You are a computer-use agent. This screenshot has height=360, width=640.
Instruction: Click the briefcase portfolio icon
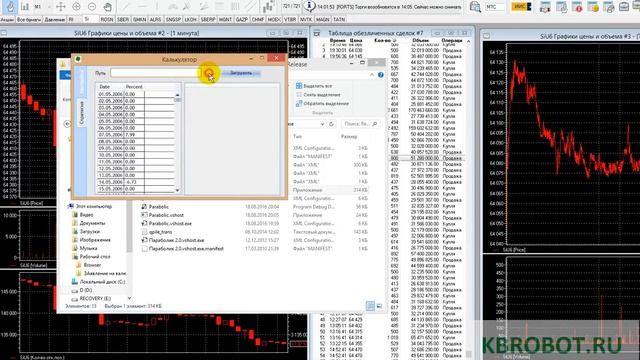[624, 7]
